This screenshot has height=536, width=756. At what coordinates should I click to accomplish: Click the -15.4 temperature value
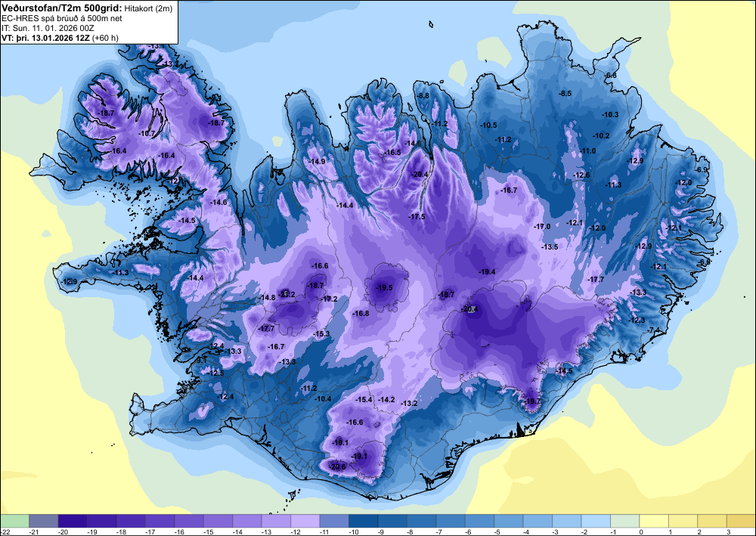tap(364, 400)
